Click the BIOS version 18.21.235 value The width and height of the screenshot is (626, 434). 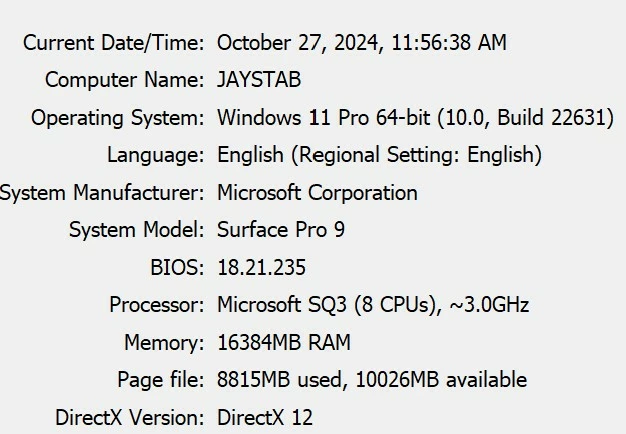(261, 267)
